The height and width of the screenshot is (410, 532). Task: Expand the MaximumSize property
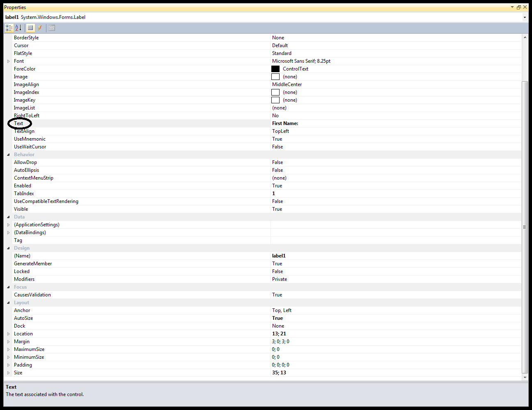pyautogui.click(x=8, y=349)
